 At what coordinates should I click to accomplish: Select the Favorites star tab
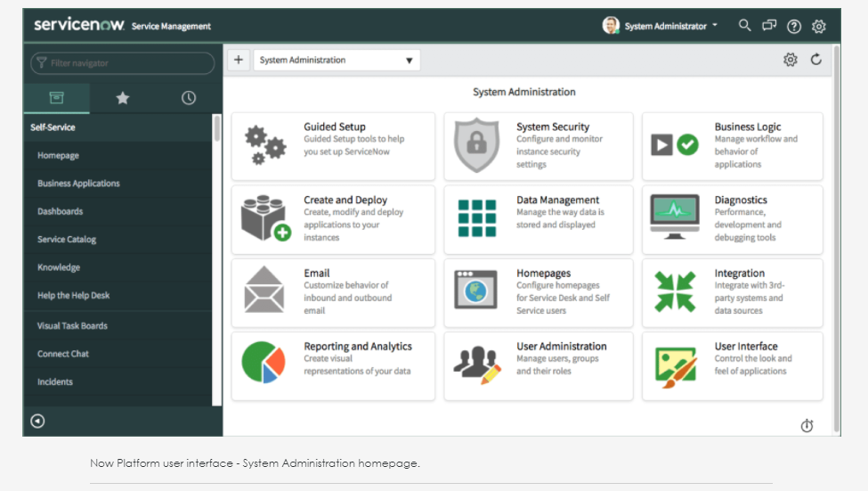(122, 98)
